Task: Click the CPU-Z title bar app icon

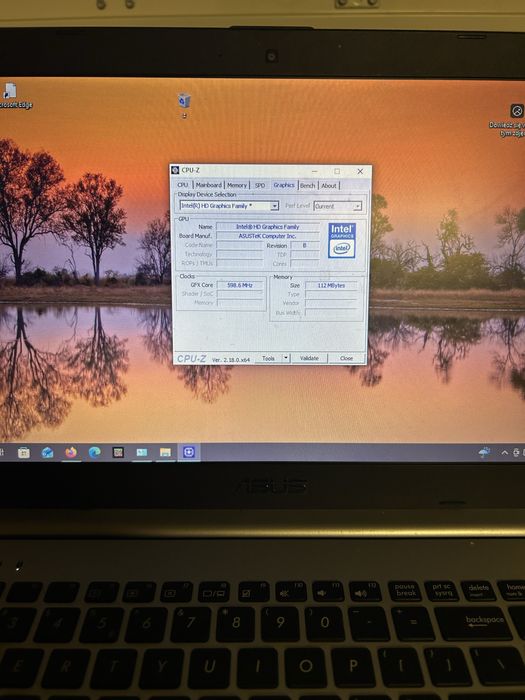Action: click(x=175, y=170)
